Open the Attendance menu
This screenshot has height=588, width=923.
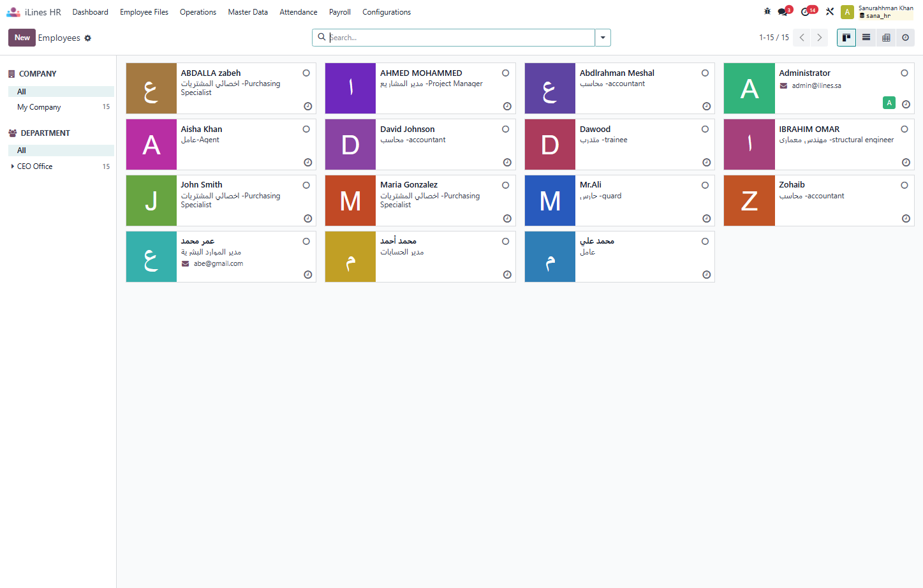coord(299,12)
